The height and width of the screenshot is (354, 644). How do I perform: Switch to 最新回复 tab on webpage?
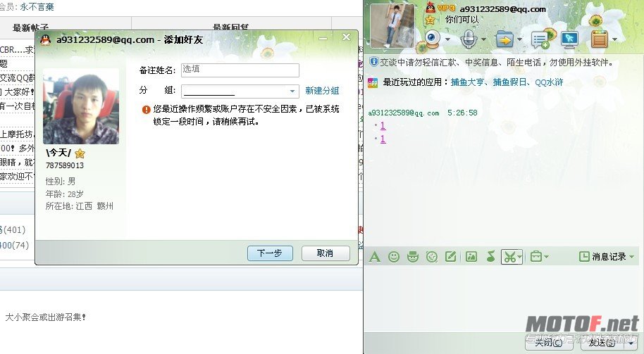coord(231,27)
